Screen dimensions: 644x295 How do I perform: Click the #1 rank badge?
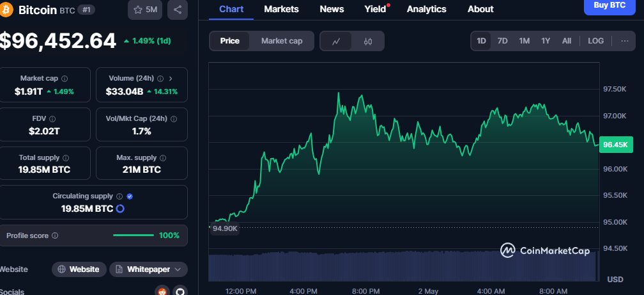86,10
